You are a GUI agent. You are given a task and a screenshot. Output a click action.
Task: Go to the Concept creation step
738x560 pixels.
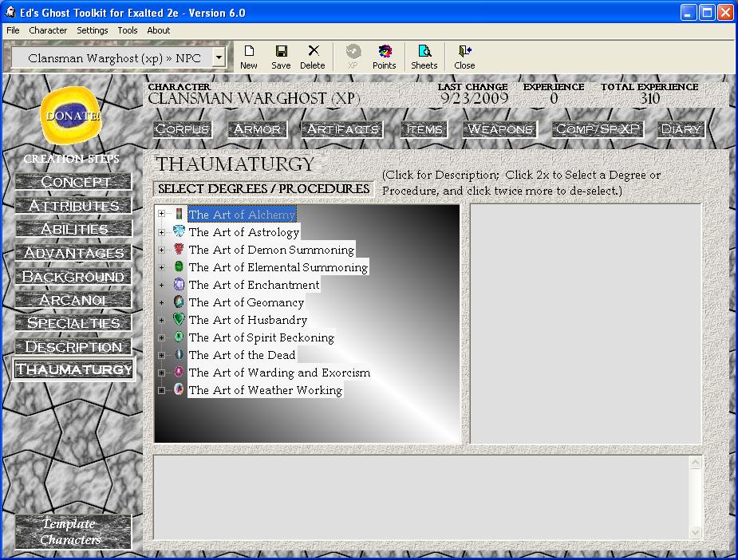point(73,182)
